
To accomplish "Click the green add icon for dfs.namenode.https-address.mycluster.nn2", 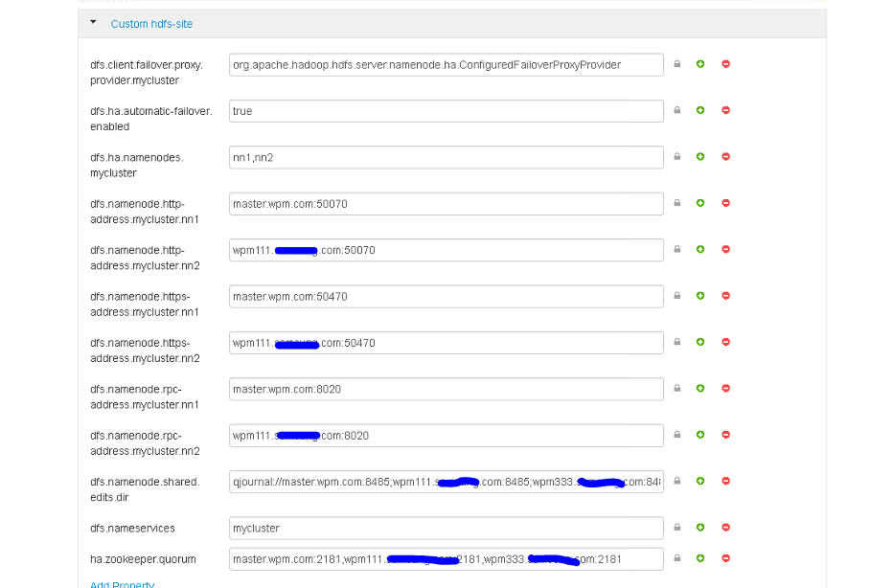I will tap(700, 342).
